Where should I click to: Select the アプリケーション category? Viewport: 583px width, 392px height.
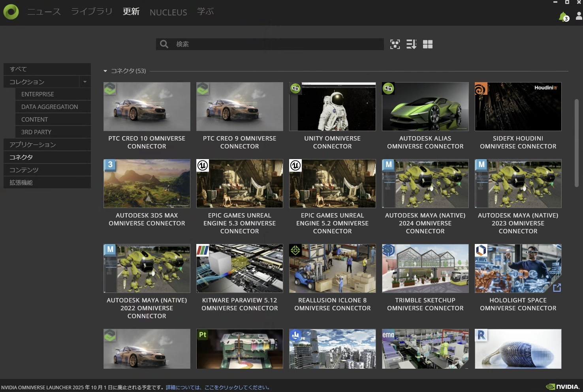(x=33, y=144)
